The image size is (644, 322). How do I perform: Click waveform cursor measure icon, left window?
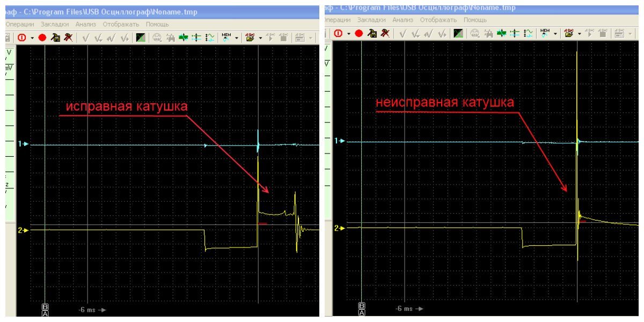(210, 38)
